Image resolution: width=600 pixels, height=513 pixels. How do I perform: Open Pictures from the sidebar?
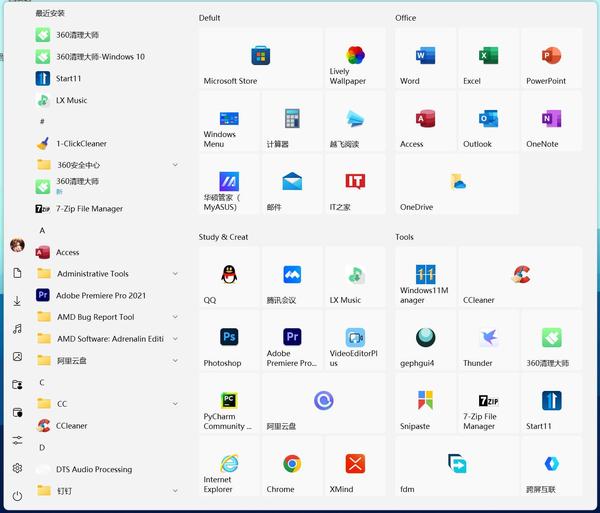click(17, 357)
